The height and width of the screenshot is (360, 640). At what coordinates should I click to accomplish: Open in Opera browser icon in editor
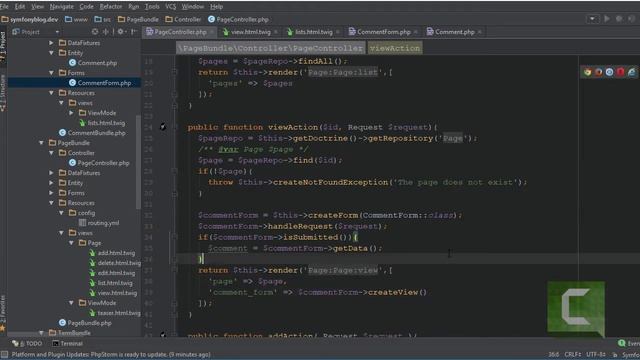click(x=620, y=72)
